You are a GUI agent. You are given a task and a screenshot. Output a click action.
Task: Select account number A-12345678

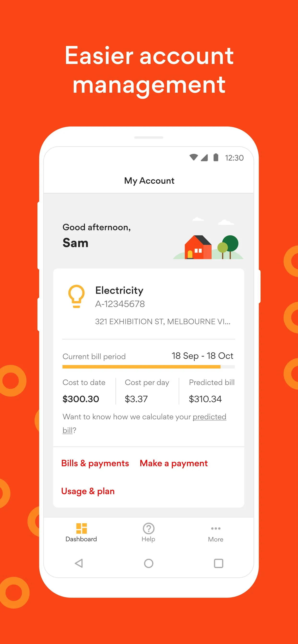pyautogui.click(x=120, y=305)
